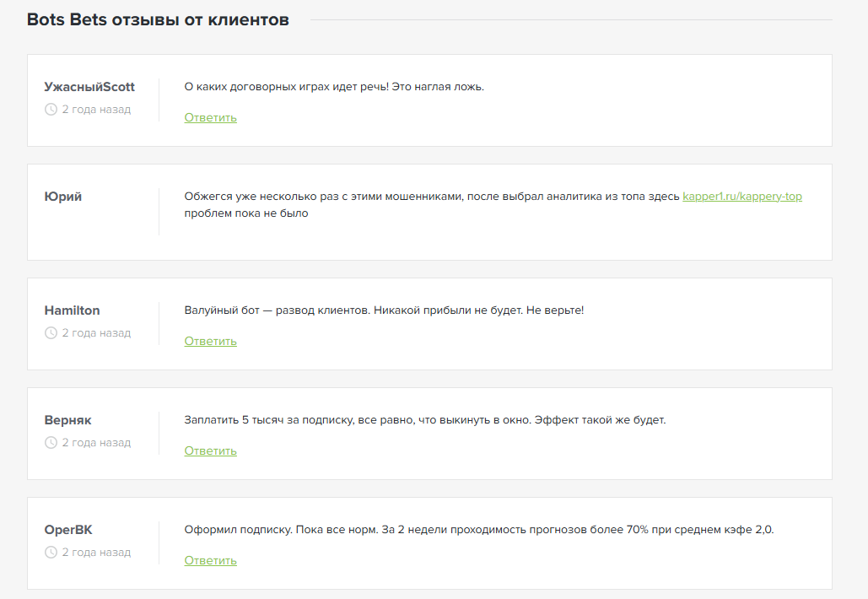Click the username Верняк
Viewport: 868px width, 599px height.
pos(67,420)
